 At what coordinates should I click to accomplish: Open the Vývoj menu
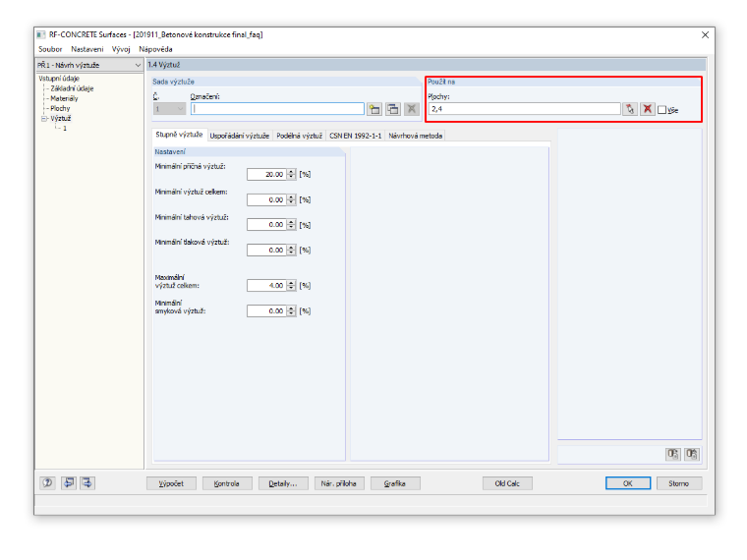(121, 49)
